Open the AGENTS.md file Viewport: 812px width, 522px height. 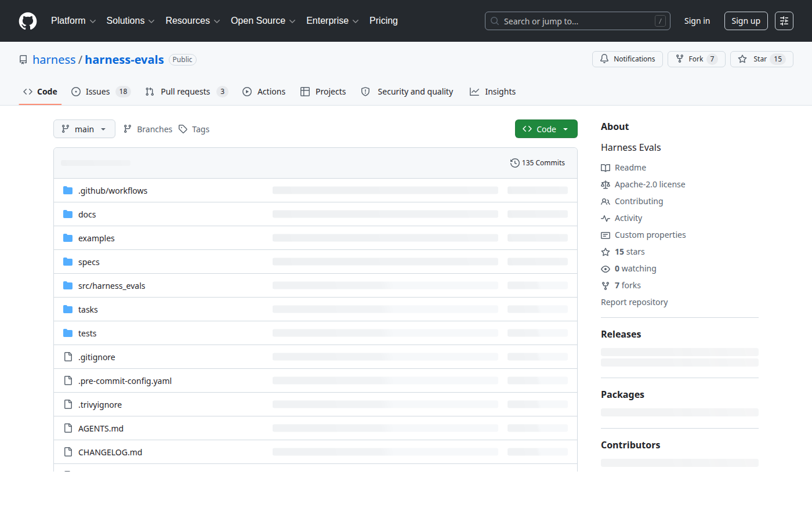pyautogui.click(x=101, y=429)
